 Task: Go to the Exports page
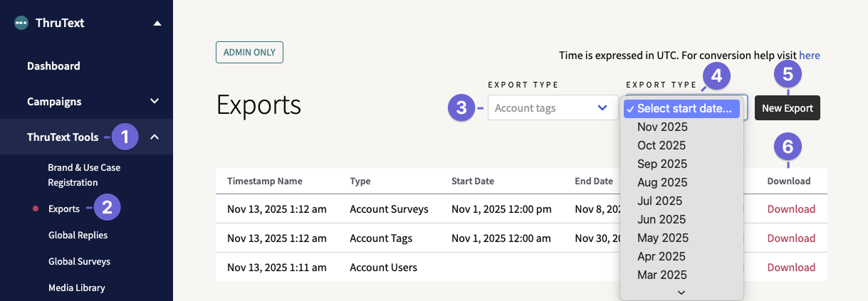point(64,208)
